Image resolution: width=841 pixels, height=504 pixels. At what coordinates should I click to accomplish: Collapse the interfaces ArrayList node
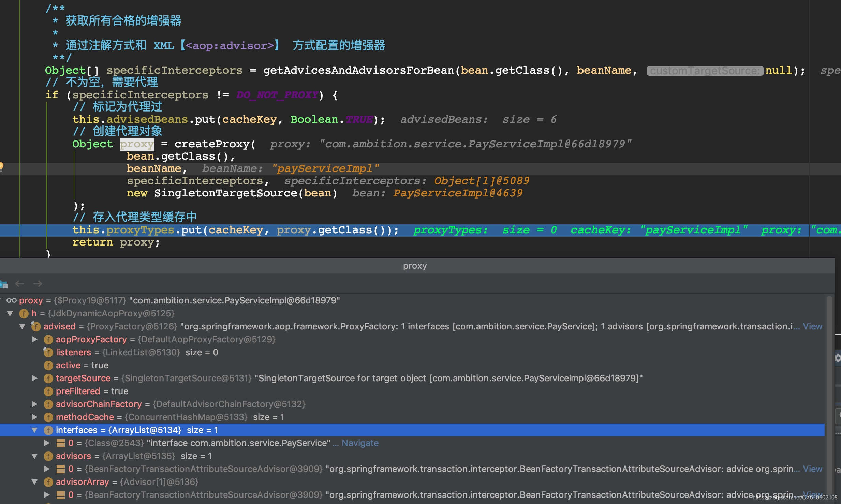click(34, 430)
